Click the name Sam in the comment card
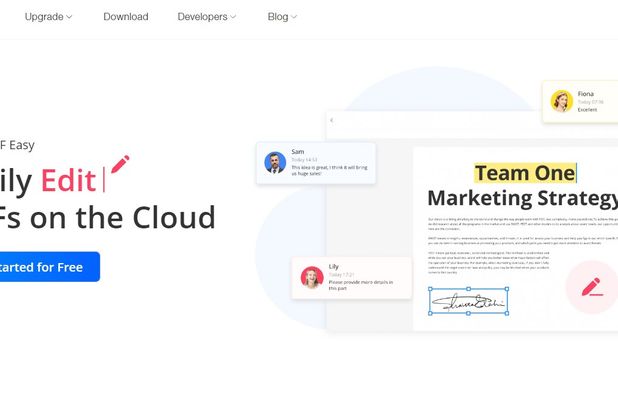618x394 pixels. [x=298, y=152]
